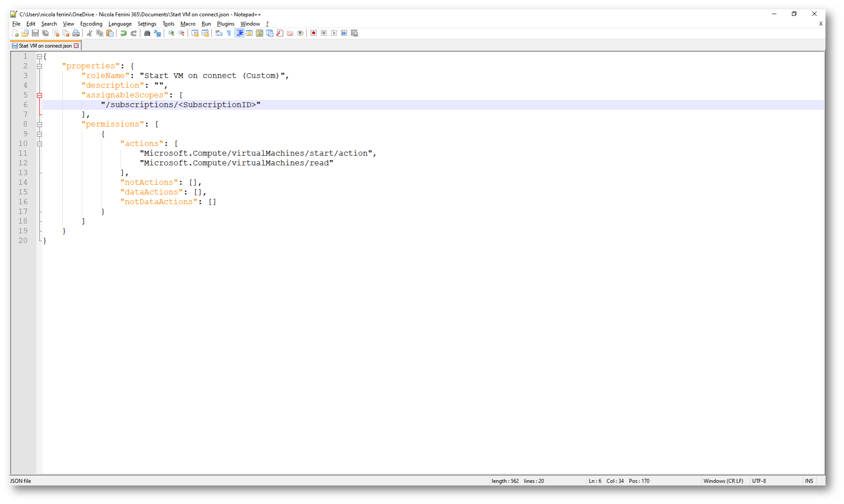Click the Stop Recording macro icon
Image resolution: width=844 pixels, height=504 pixels.
324,34
